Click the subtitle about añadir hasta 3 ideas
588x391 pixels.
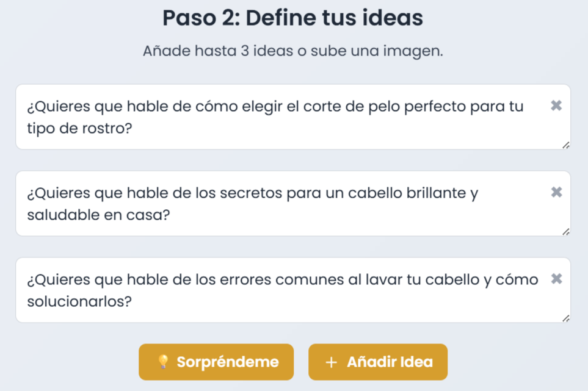[294, 51]
